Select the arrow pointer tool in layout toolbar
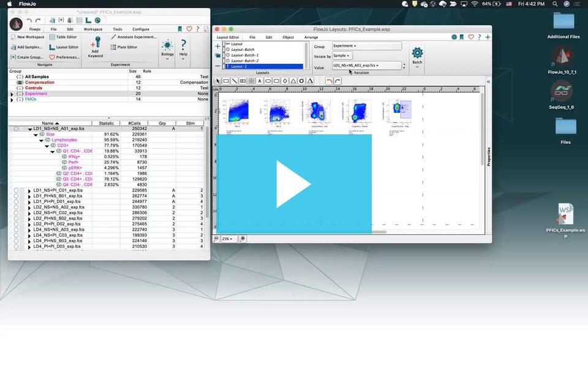Image resolution: width=588 pixels, height=368 pixels. tap(218, 81)
